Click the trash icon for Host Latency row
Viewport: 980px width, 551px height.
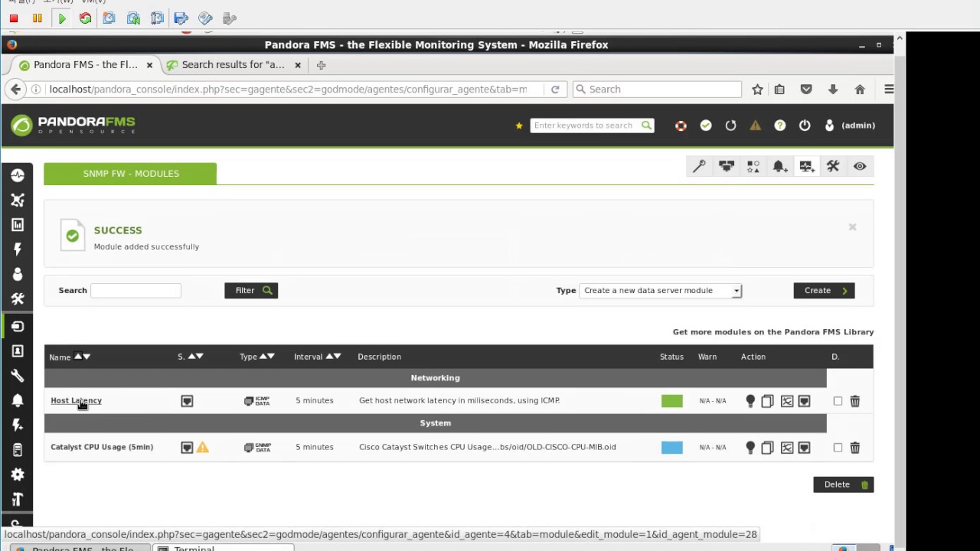[x=855, y=401]
